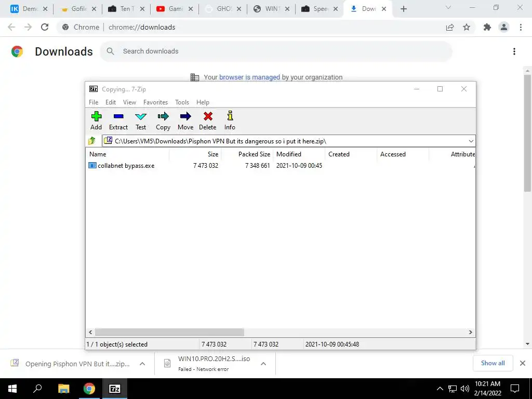Viewport: 532px width, 399px height.
Task: Open the Info tool in 7-Zip
Action: point(230,121)
